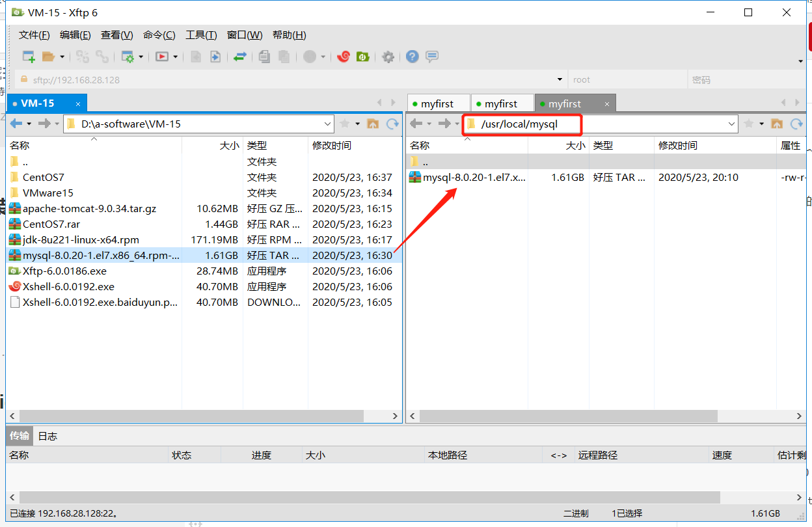Go forward in the local pane
Screen dimensions: 812x527
pos(44,124)
